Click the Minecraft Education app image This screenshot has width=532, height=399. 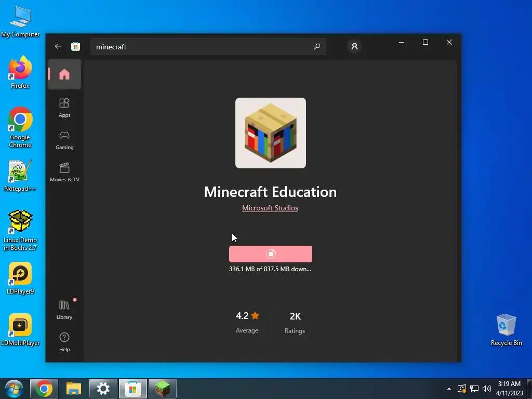270,133
